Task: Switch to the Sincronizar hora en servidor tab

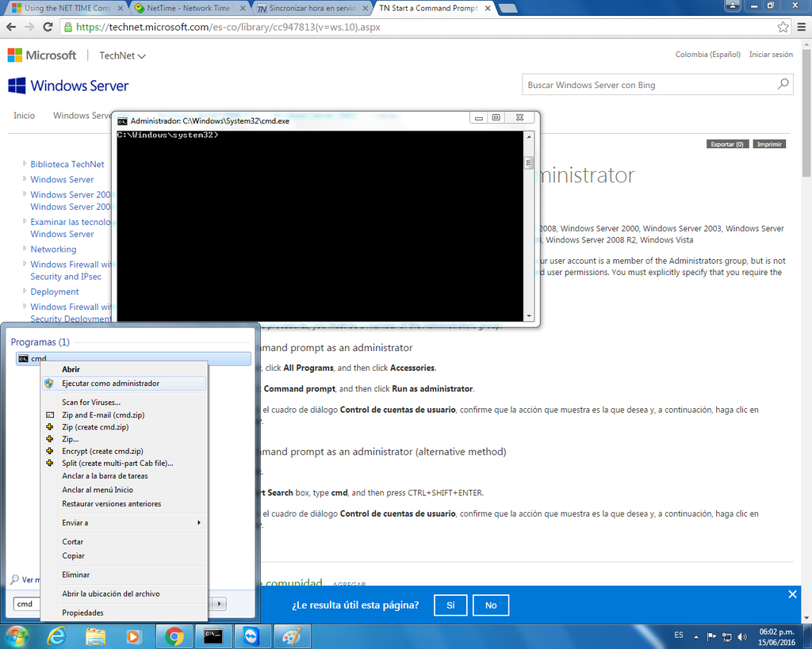Action: [312, 8]
